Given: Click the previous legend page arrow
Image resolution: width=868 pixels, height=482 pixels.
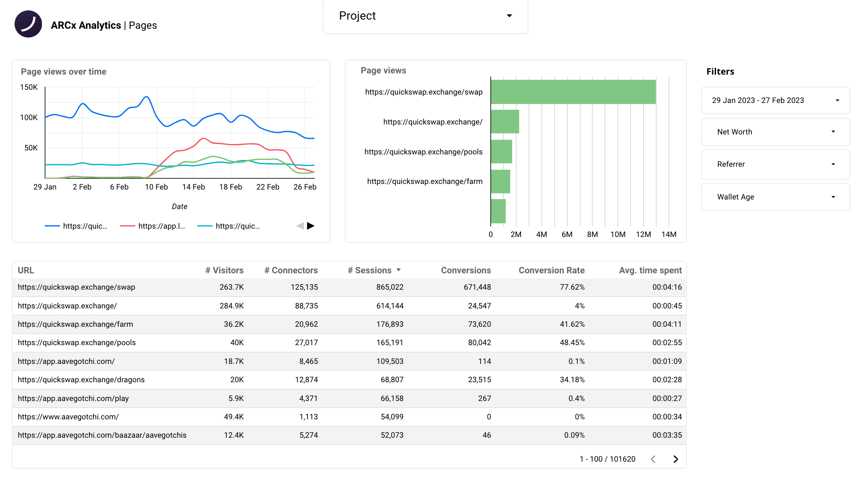Looking at the screenshot, I should click(x=300, y=226).
